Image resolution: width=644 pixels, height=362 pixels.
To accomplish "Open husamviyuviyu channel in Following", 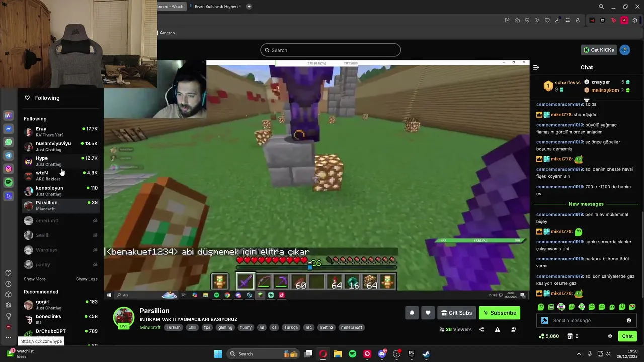I will (60, 146).
